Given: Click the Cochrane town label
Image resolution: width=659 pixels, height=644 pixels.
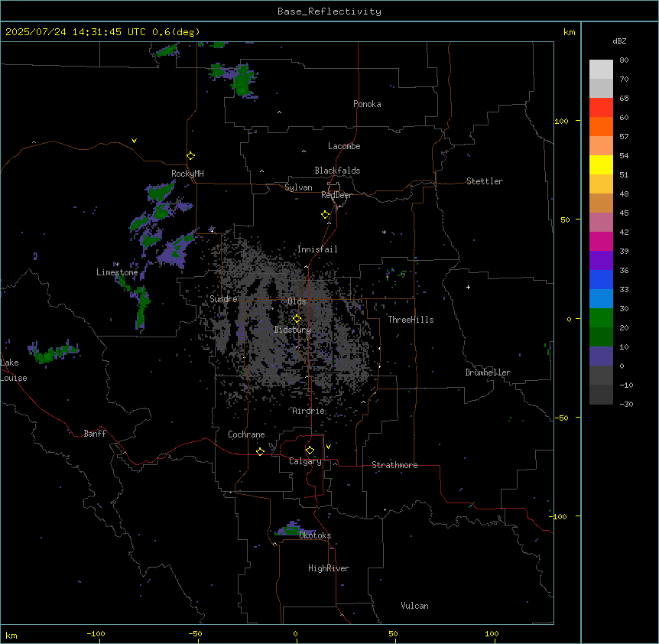Looking at the screenshot, I should click(x=246, y=434).
